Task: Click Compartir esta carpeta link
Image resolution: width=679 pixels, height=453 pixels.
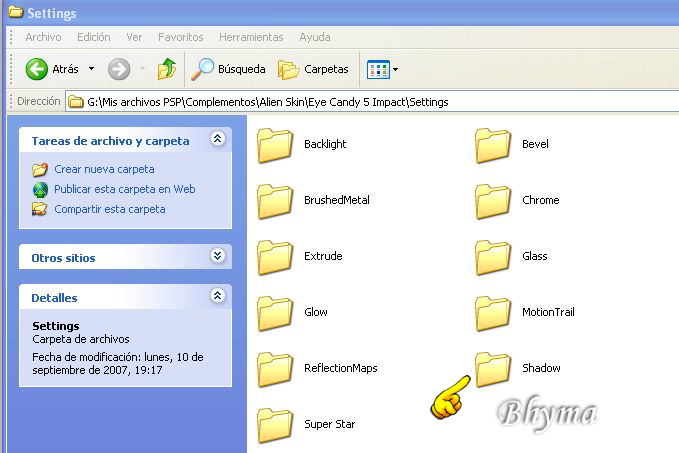Action: tap(109, 209)
